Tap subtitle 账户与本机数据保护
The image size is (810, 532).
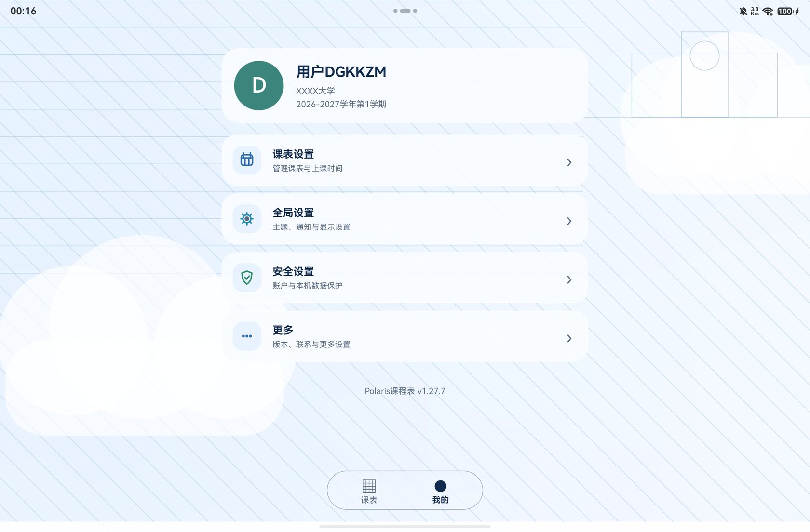308,286
